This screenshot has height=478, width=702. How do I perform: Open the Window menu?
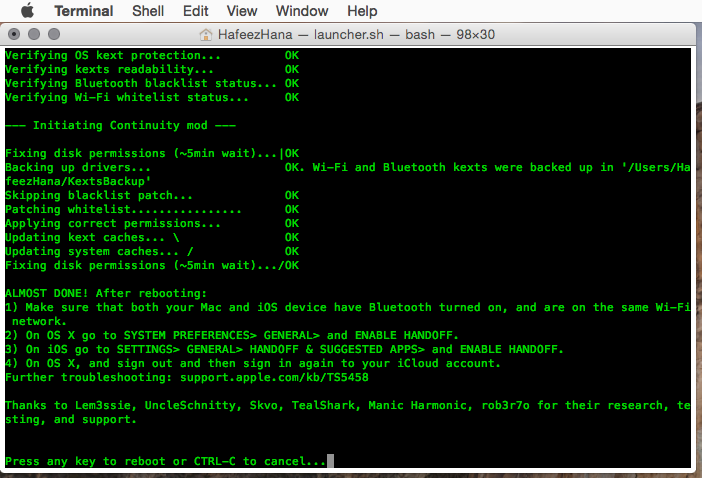click(x=302, y=11)
